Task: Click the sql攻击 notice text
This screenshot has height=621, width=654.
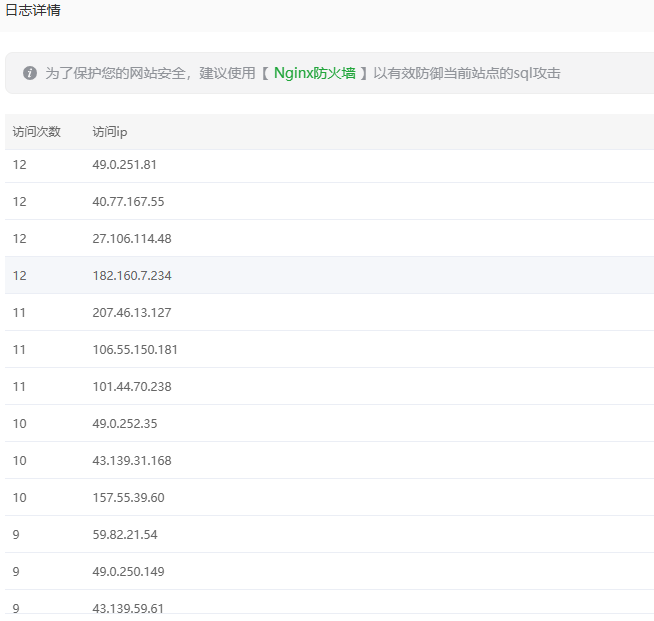Action: [537, 73]
